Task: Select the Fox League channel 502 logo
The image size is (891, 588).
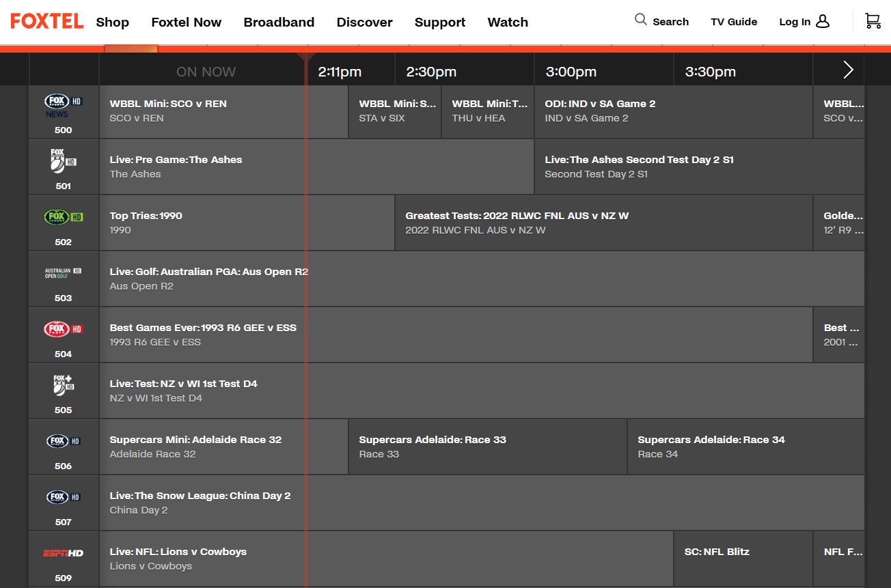Action: click(64, 217)
